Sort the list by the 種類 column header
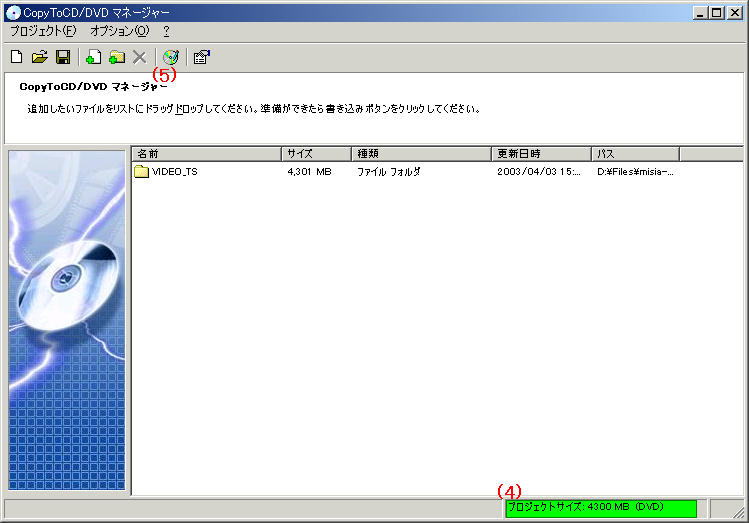749x523 pixels. [x=421, y=154]
